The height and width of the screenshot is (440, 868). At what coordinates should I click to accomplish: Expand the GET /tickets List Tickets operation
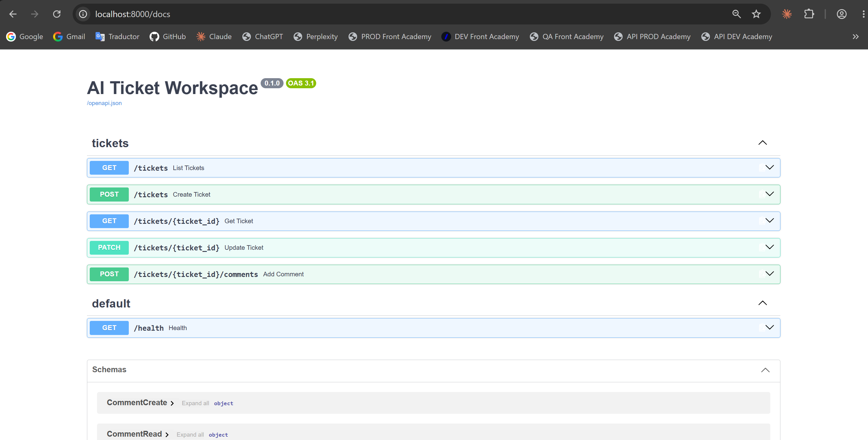[x=433, y=168]
